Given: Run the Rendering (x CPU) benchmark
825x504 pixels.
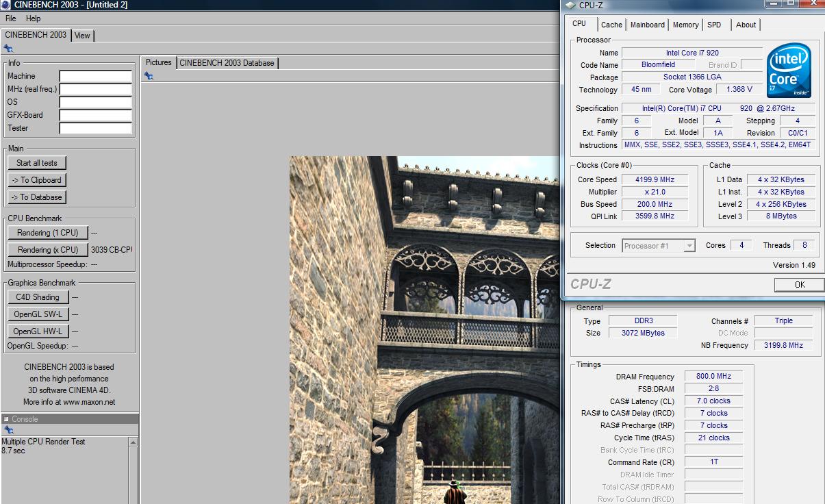Looking at the screenshot, I should (x=48, y=250).
